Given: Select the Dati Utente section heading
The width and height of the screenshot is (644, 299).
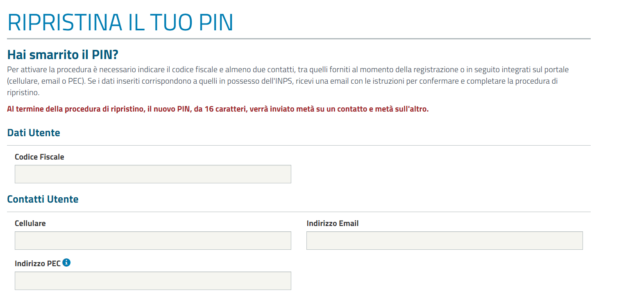Looking at the screenshot, I should click(34, 133).
